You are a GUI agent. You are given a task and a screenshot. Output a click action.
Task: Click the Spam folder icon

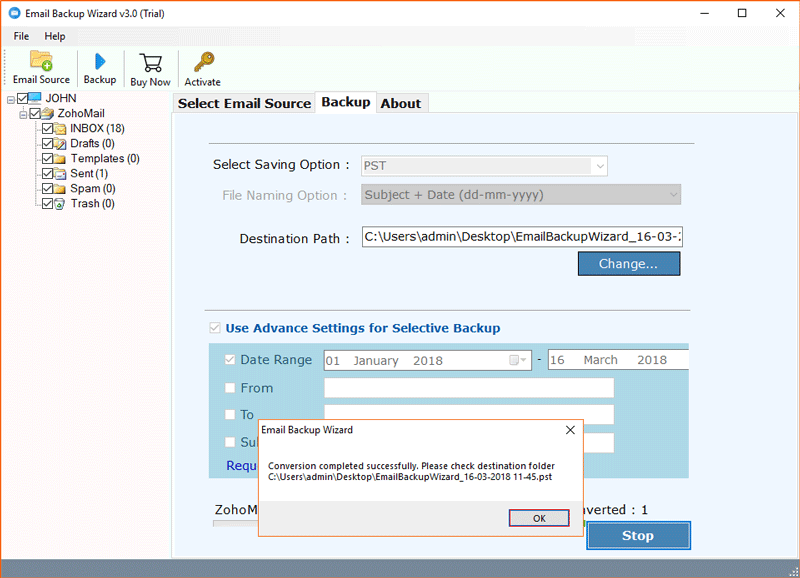[x=60, y=189]
